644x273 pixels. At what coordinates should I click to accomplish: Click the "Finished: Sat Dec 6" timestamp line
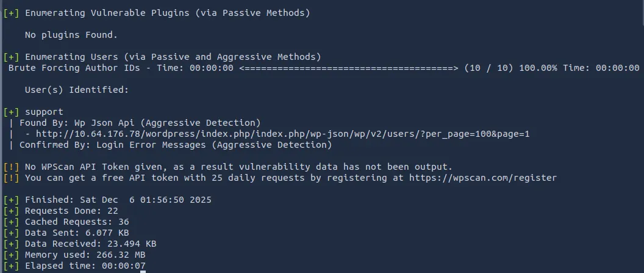pos(118,200)
